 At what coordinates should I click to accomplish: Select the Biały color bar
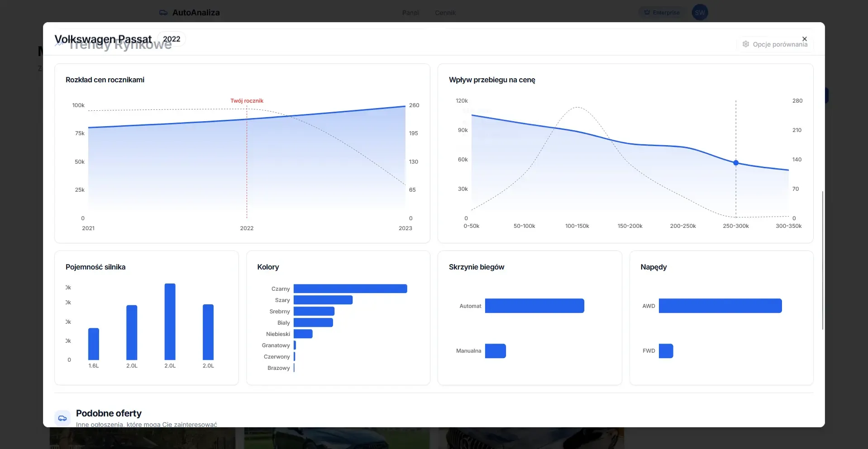[313, 322]
